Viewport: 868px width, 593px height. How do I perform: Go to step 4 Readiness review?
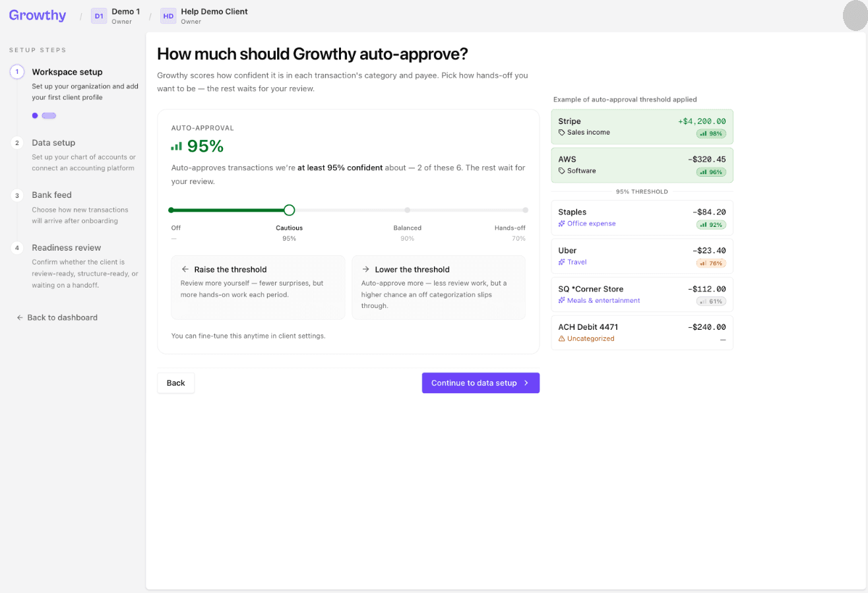pyautogui.click(x=74, y=266)
